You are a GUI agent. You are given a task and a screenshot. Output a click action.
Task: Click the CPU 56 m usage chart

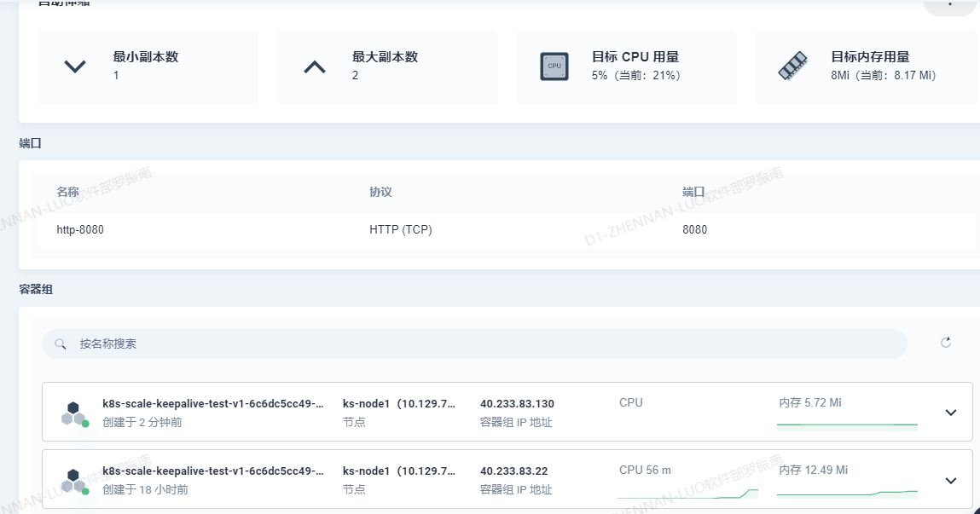(687, 492)
